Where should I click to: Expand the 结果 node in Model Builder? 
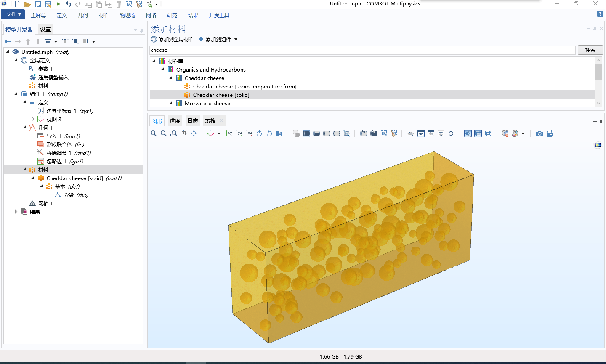pyautogui.click(x=16, y=211)
